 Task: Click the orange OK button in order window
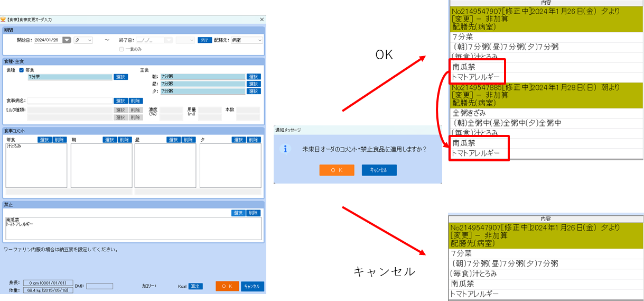(227, 286)
